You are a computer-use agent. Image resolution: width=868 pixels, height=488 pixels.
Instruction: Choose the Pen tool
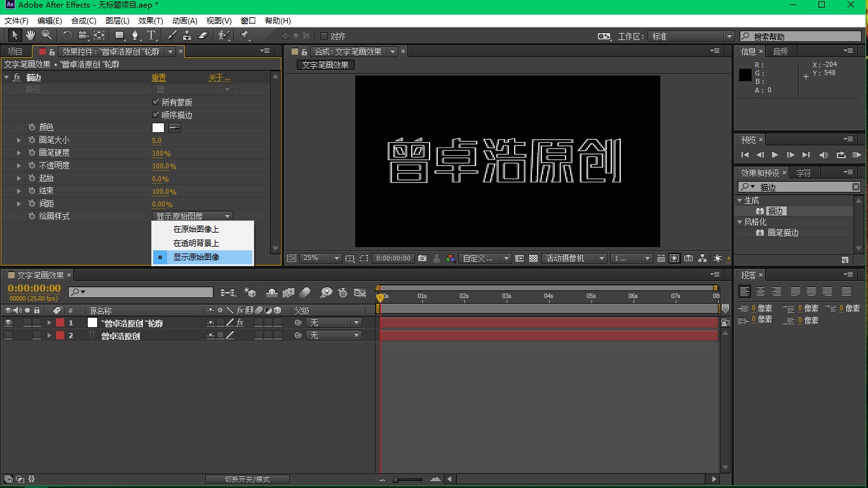point(135,36)
